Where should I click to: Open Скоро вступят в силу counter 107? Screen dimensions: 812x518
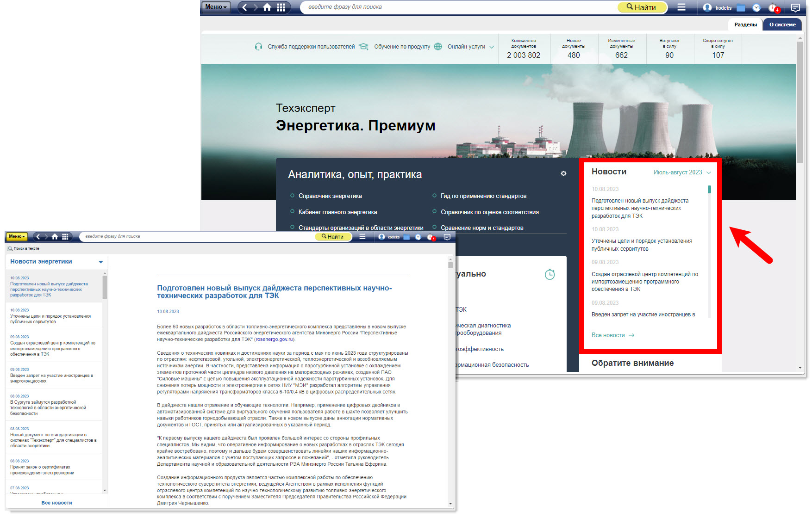pyautogui.click(x=718, y=49)
